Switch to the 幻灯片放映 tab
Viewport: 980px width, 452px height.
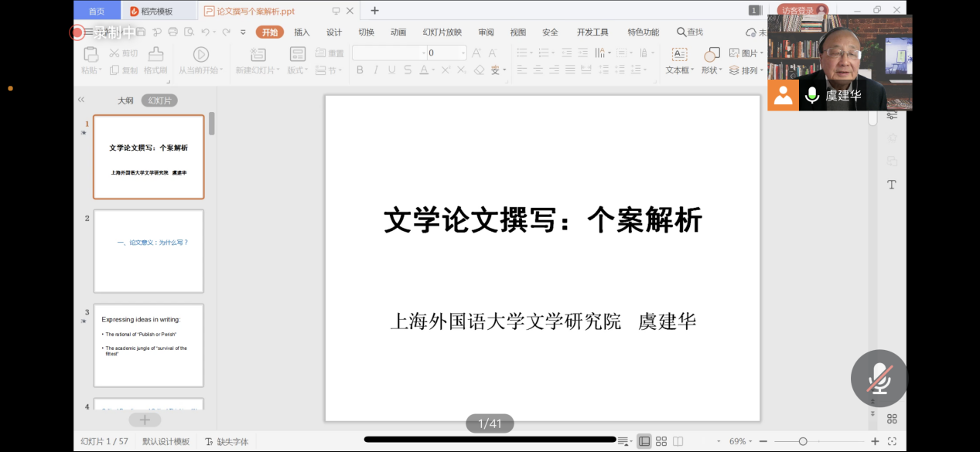(x=442, y=32)
